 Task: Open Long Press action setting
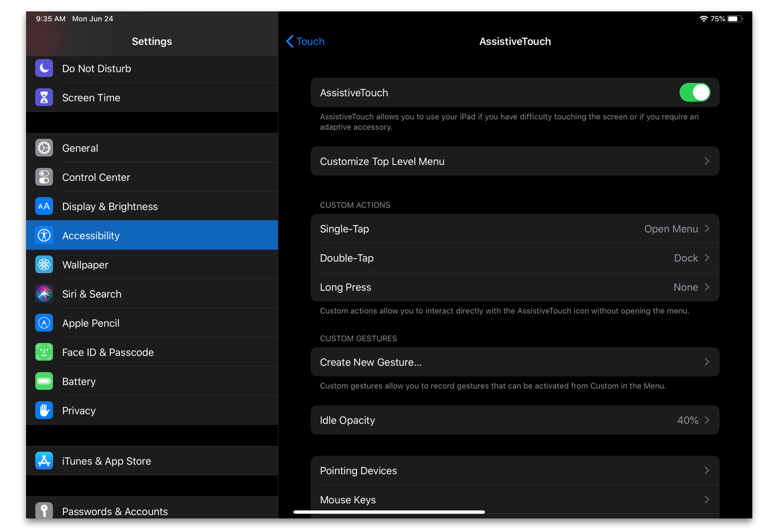click(x=514, y=287)
